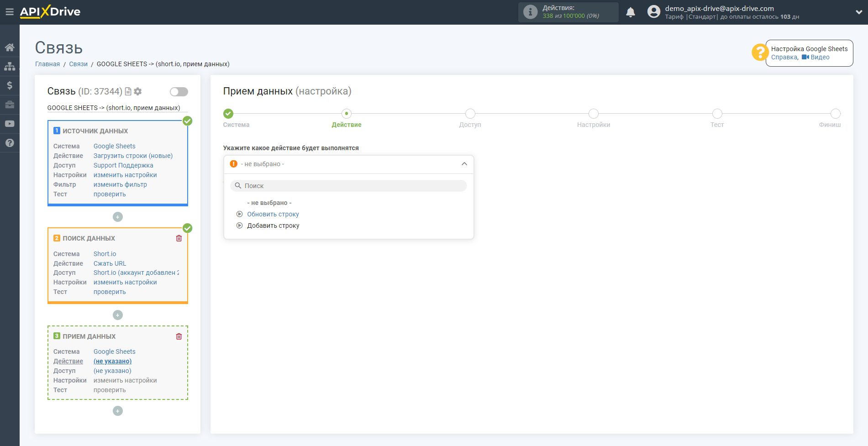Viewport: 868px width, 446px height.
Task: Open the Сжать URL action link
Action: [110, 263]
